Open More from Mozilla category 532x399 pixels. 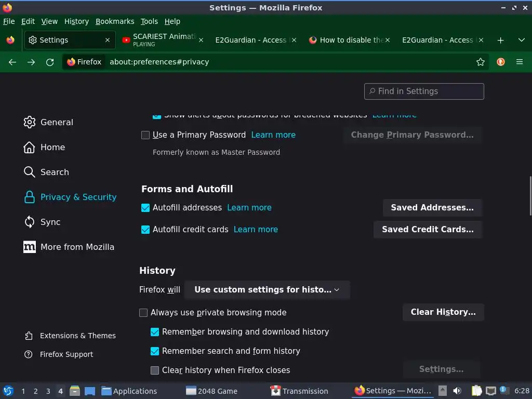[69, 247]
